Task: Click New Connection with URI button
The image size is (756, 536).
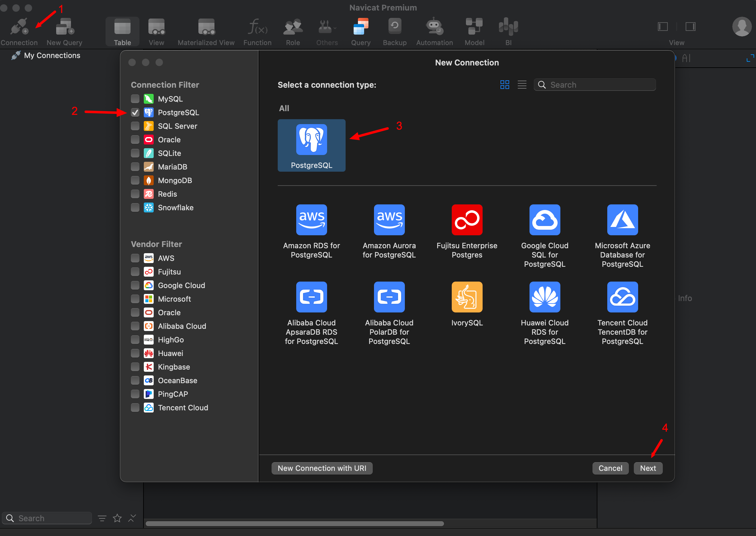Action: tap(322, 468)
